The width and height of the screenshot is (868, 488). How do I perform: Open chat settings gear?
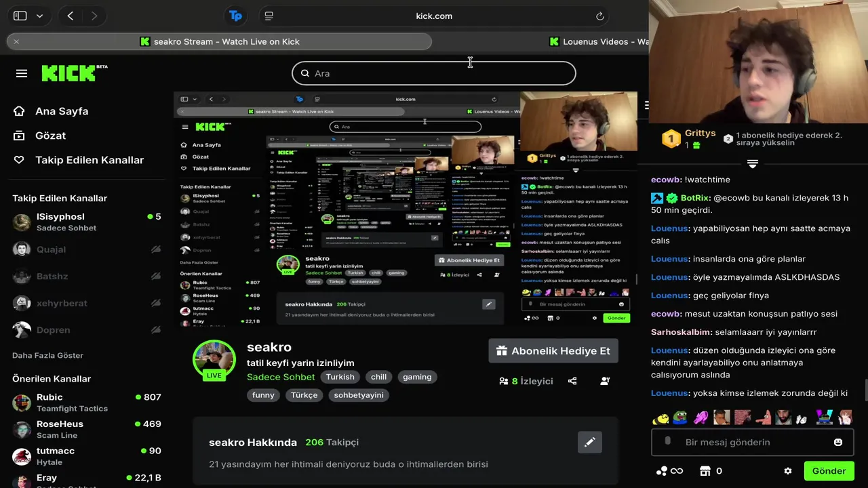787,471
